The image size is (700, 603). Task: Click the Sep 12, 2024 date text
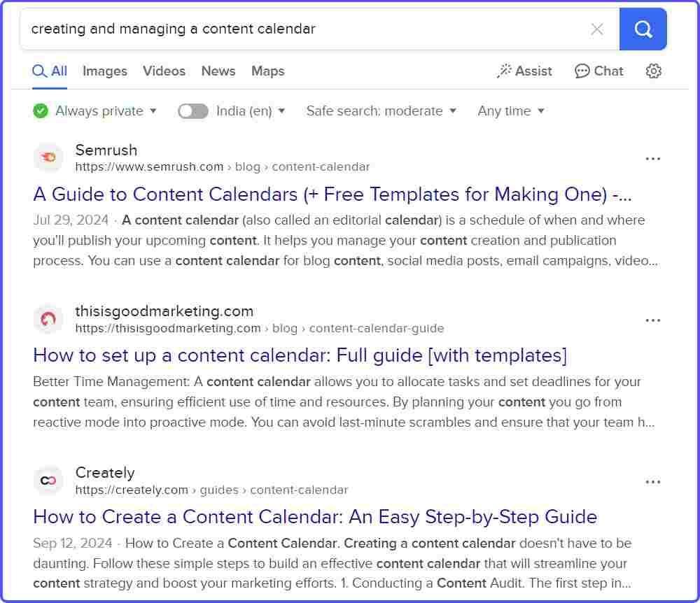tap(72, 543)
